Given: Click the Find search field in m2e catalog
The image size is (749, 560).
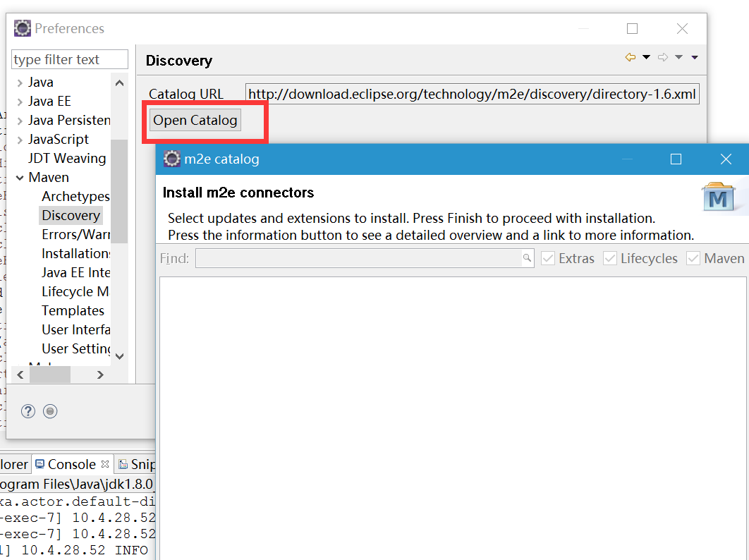Looking at the screenshot, I should tap(364, 259).
